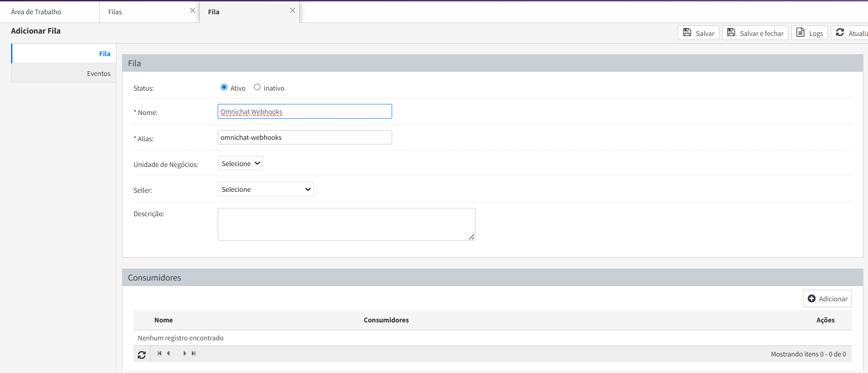Open the Unidade de Negócios dropdown
This screenshot has width=868, height=373.
(240, 163)
